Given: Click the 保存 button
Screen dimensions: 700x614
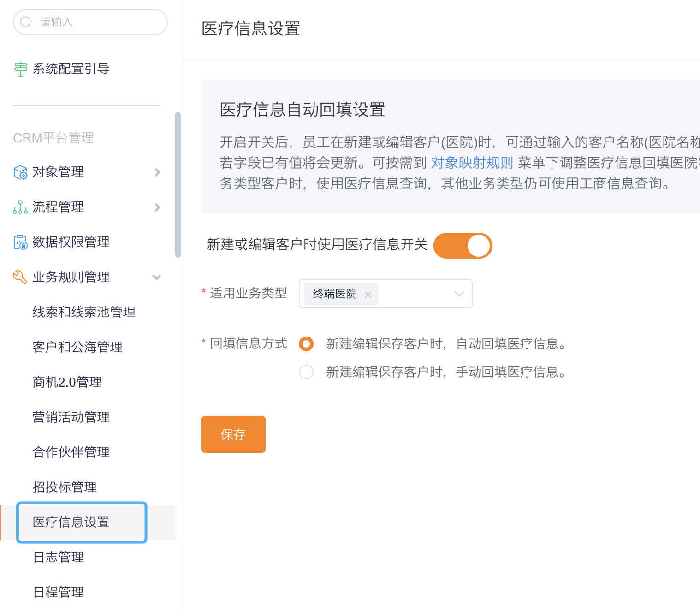Looking at the screenshot, I should [x=233, y=434].
